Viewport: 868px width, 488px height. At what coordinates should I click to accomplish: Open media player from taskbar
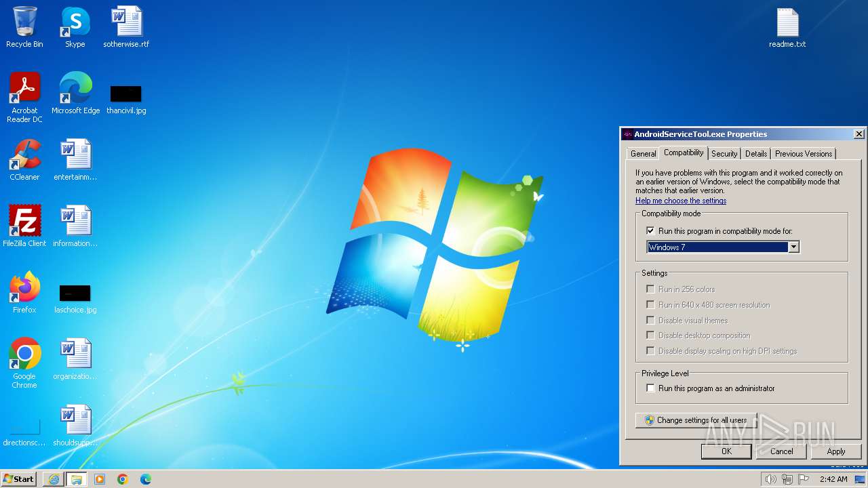100,479
